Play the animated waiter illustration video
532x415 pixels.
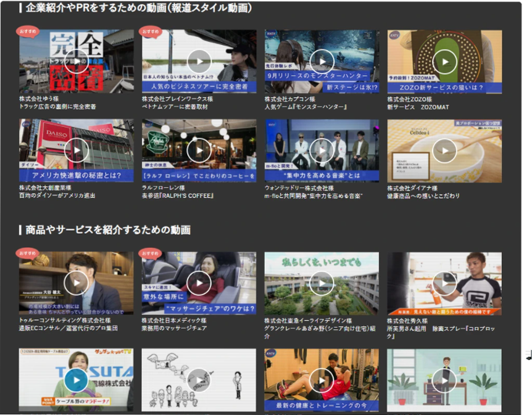pos(444,380)
